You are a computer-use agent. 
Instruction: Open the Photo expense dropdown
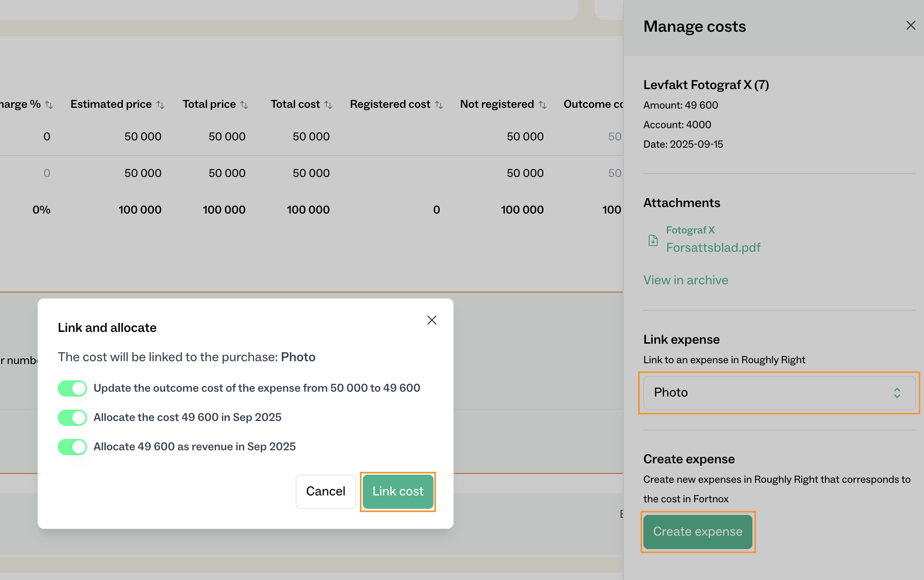click(x=778, y=392)
